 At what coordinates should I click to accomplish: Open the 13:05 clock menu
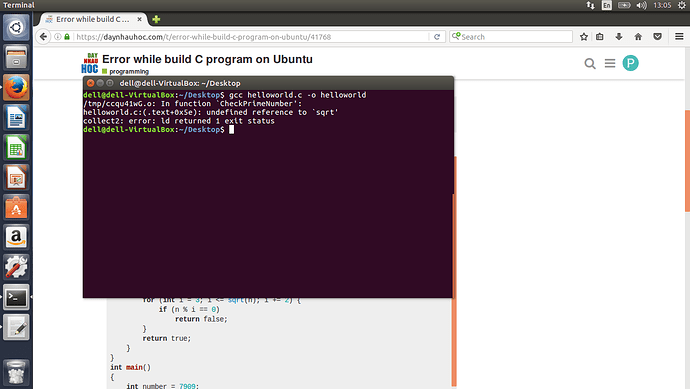(x=662, y=5)
